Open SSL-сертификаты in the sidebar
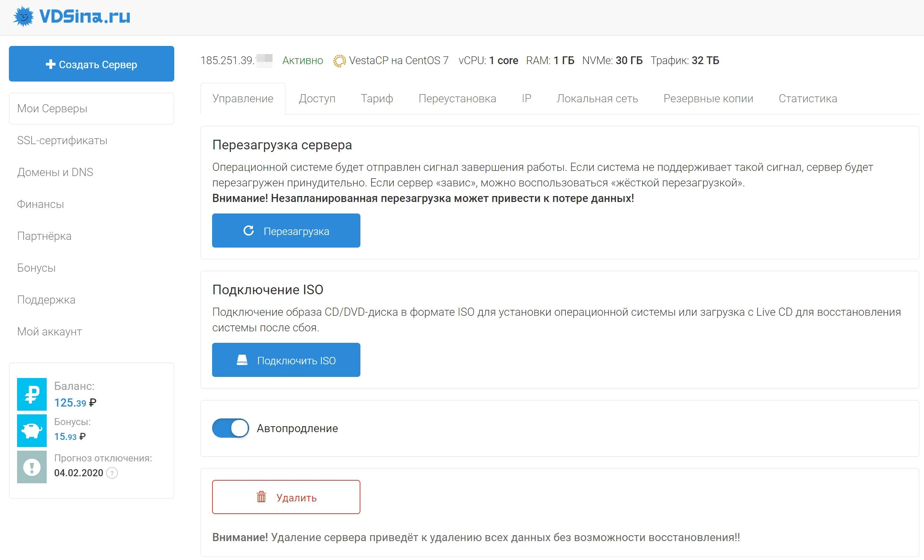The width and height of the screenshot is (924, 560). coord(62,140)
